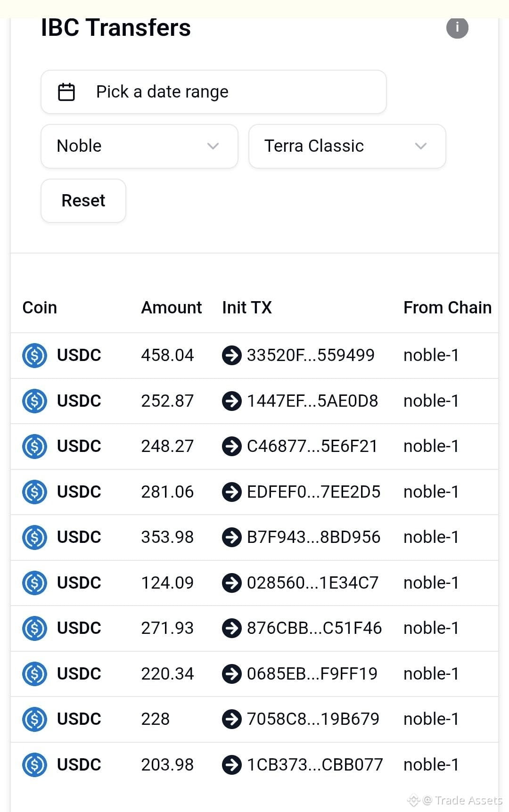Click arrow icon next to B7F943...8BD956
Viewport: 509px width, 812px height.
pos(231,537)
